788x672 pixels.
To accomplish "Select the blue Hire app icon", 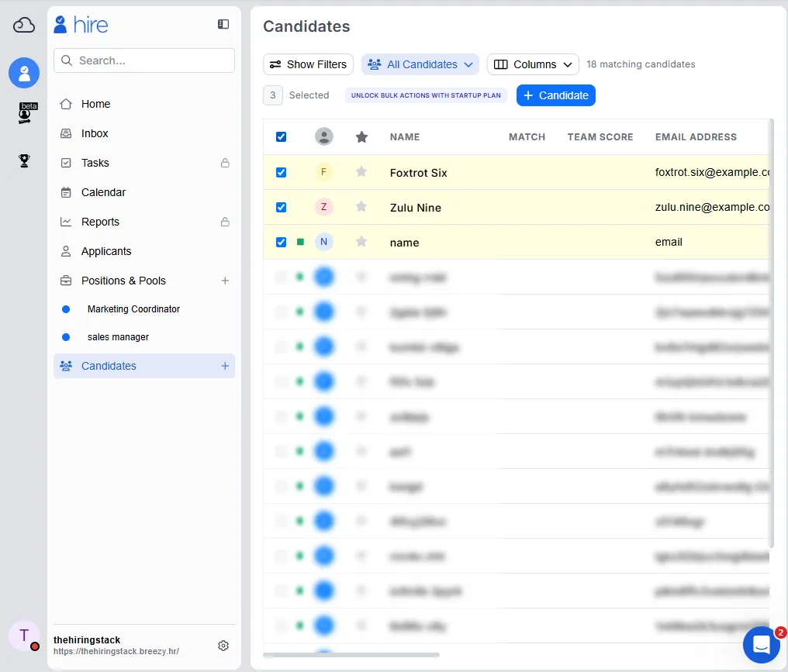I will point(23,73).
